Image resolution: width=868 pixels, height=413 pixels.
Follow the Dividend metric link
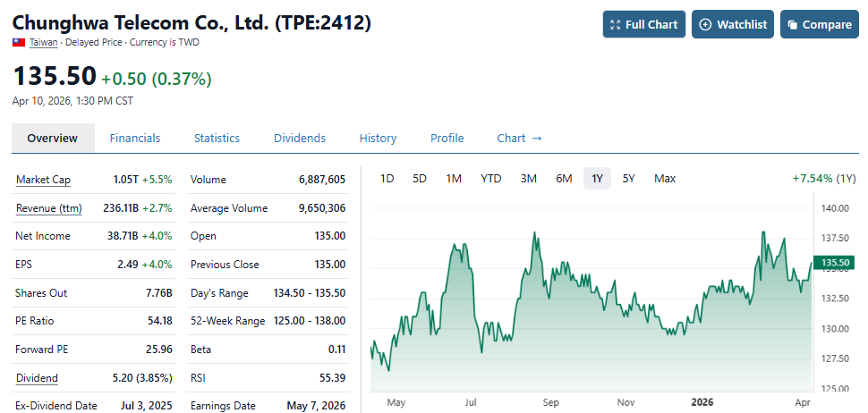(x=37, y=378)
